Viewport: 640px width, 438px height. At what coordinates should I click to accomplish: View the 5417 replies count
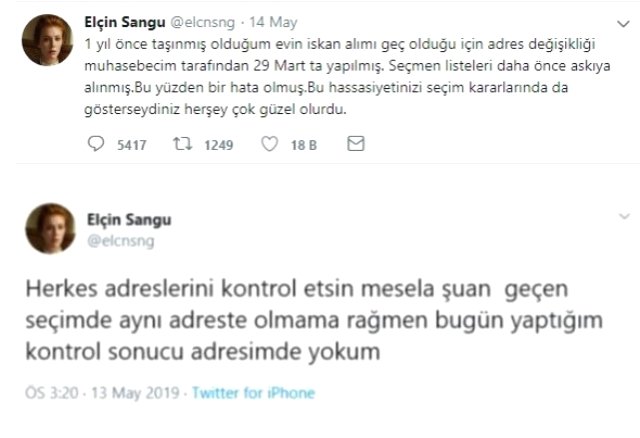tap(131, 145)
